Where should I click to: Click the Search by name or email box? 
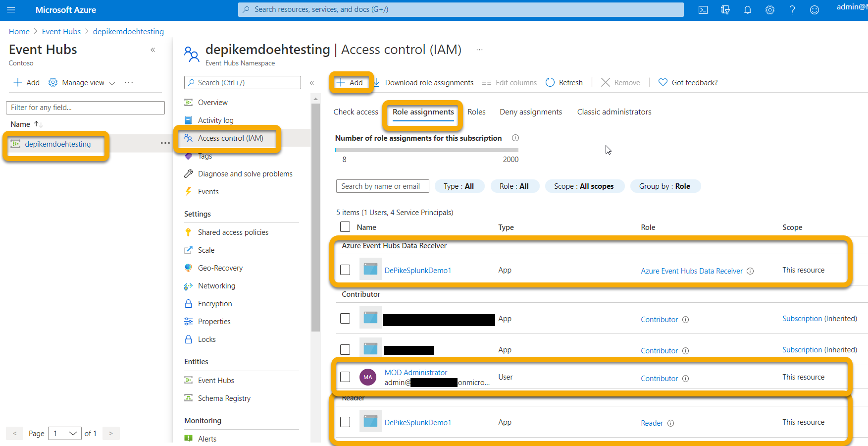coord(382,186)
